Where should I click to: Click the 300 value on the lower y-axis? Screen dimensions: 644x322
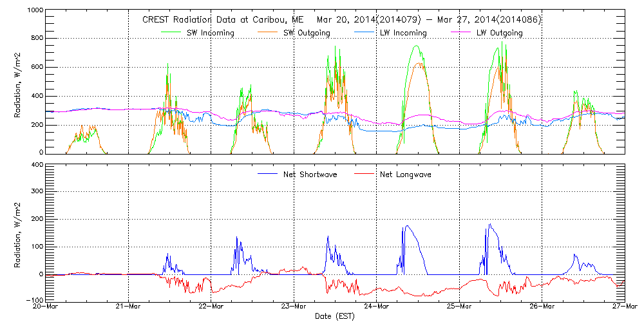coord(37,192)
